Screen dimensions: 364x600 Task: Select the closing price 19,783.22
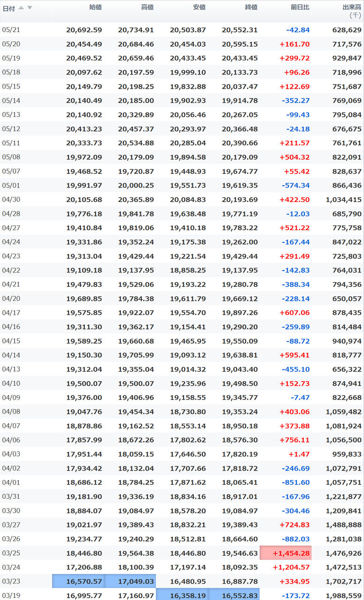click(240, 227)
